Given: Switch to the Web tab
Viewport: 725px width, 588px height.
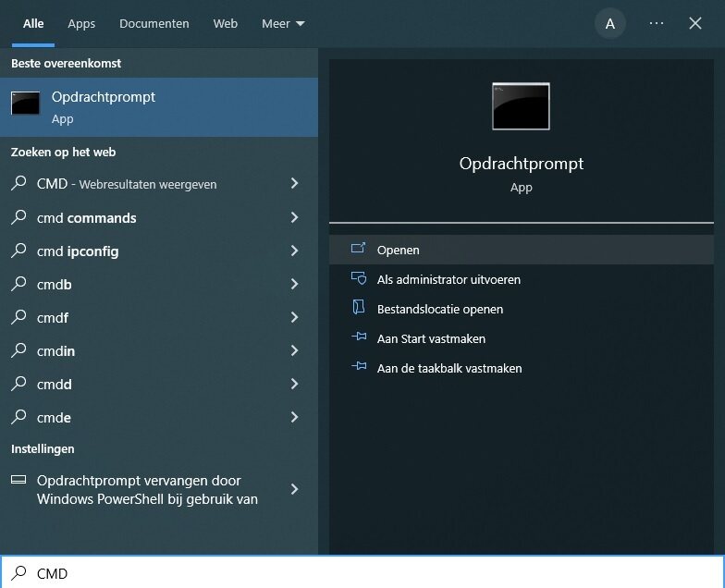Looking at the screenshot, I should [x=226, y=24].
